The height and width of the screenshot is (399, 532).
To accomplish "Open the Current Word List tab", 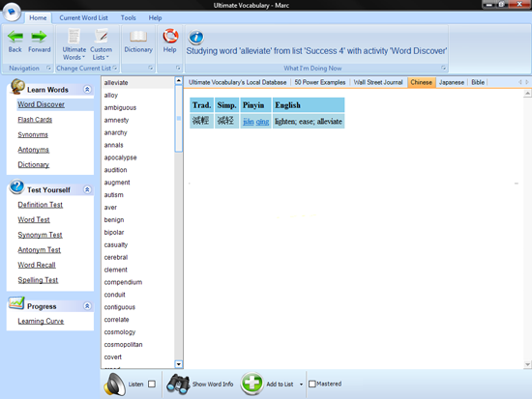I will click(x=83, y=18).
